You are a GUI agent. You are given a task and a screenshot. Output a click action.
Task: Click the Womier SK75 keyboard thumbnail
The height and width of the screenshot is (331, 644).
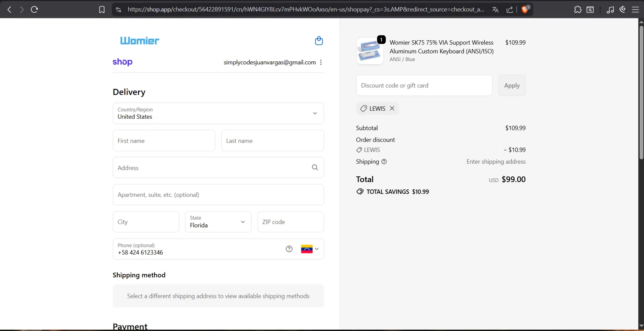370,51
